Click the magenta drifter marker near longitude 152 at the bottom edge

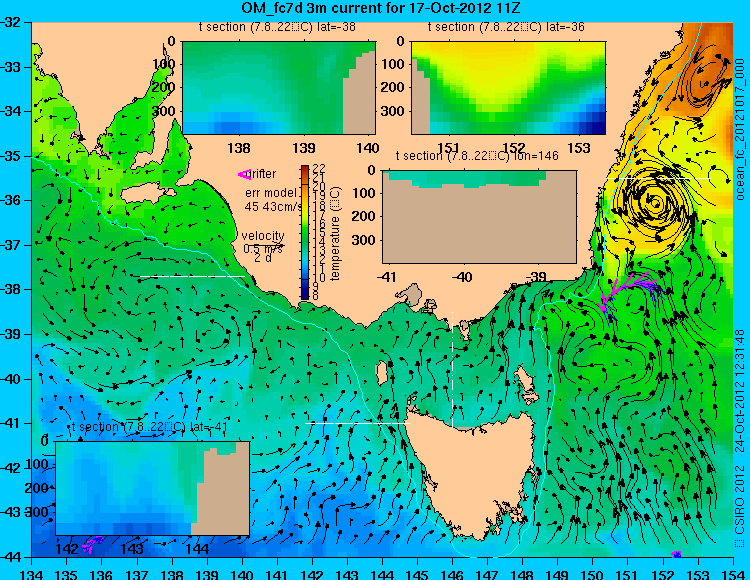(676, 555)
